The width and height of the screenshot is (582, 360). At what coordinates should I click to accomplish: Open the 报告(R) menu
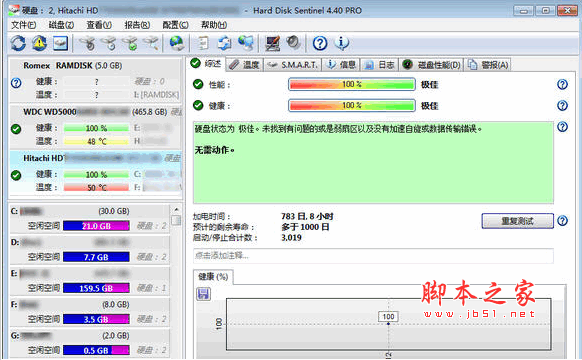click(137, 25)
